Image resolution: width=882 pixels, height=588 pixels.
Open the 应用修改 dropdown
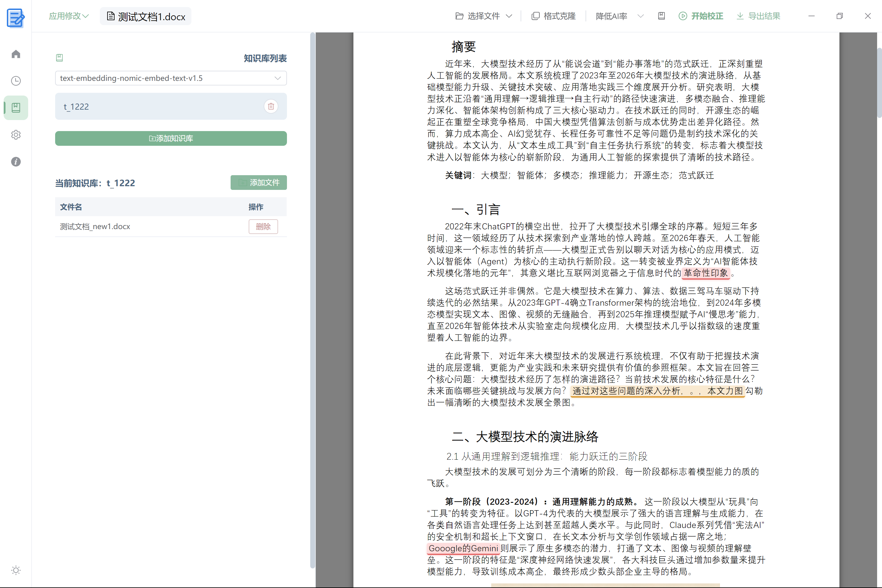(x=69, y=16)
